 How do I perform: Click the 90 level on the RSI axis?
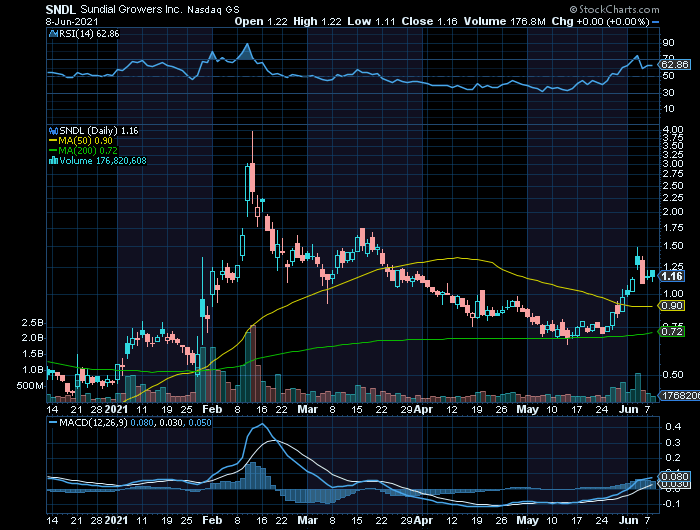(x=669, y=43)
